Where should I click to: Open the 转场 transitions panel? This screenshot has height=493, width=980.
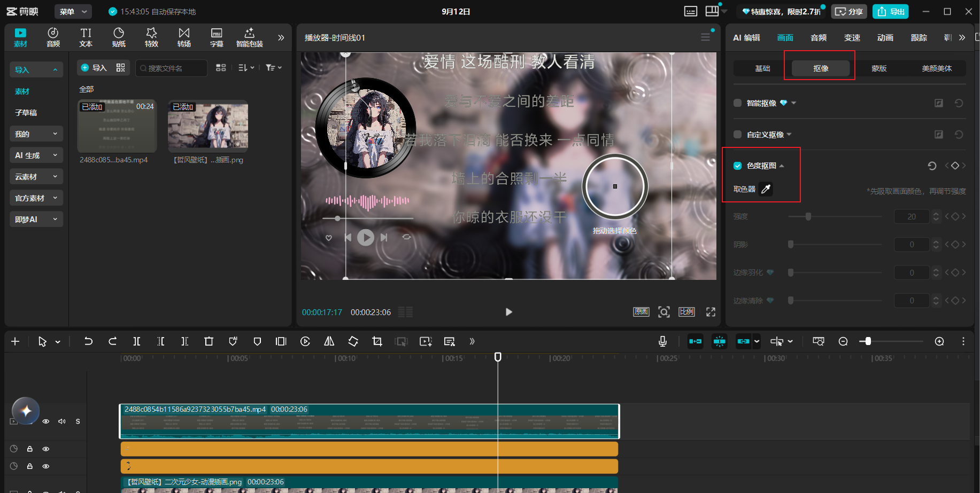(x=184, y=37)
